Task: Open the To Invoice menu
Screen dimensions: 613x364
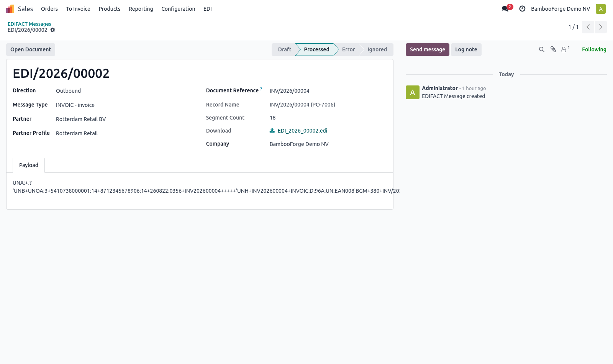Action: [78, 9]
